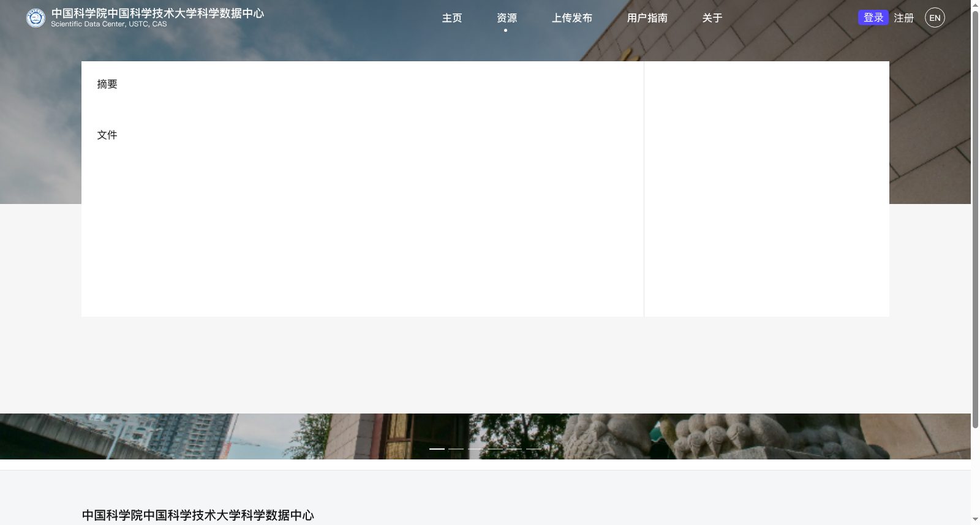Image resolution: width=980 pixels, height=525 pixels.
Task: Click the vertical scrollbar thumb
Action: coord(975,219)
